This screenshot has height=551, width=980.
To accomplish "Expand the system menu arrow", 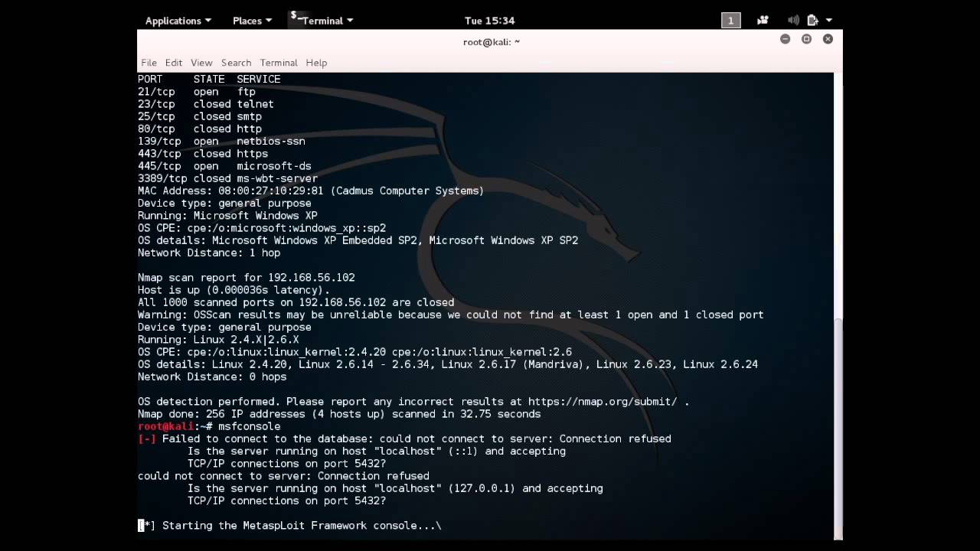I will pos(828,21).
